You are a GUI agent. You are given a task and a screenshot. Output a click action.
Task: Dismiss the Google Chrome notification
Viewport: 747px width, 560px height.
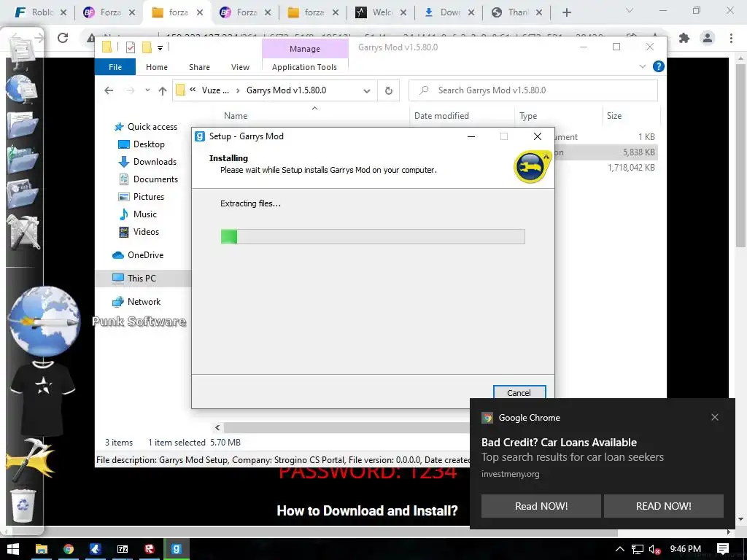pyautogui.click(x=715, y=417)
